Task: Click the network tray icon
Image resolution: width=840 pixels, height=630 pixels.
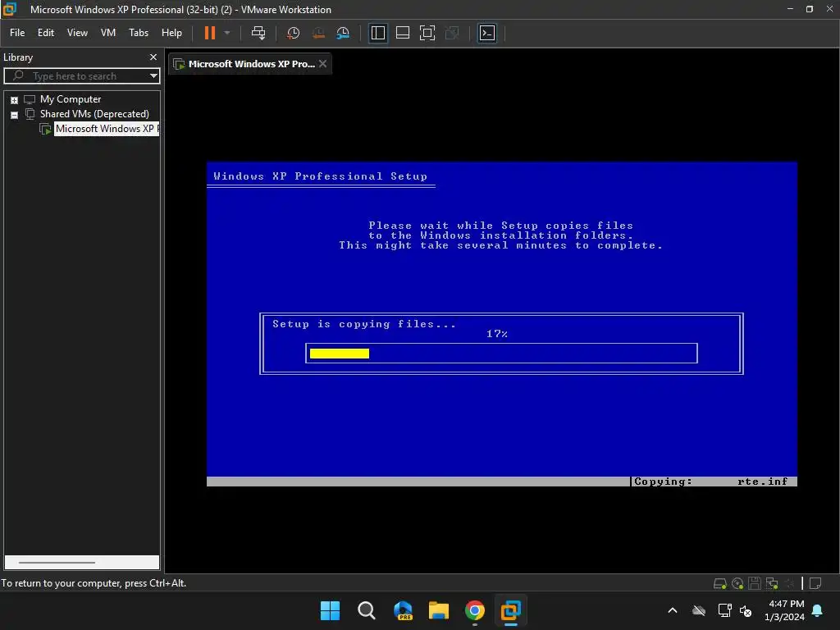Action: [x=724, y=610]
